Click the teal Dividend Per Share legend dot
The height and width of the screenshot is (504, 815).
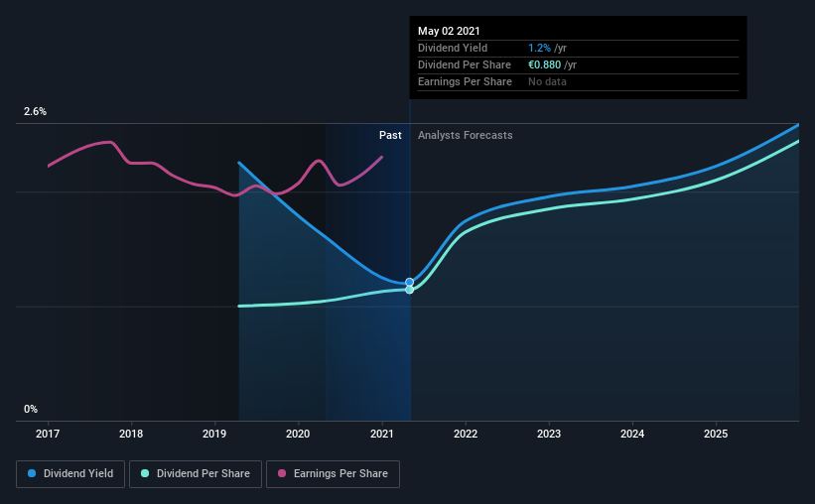pos(145,473)
